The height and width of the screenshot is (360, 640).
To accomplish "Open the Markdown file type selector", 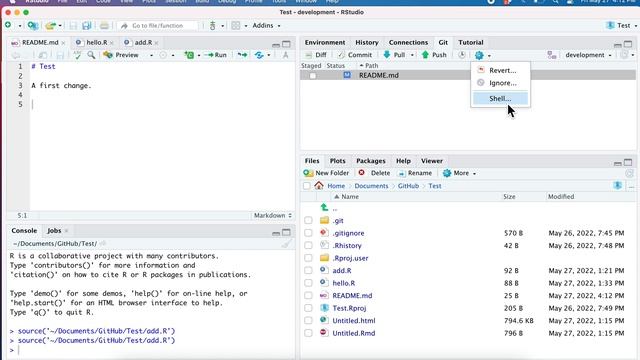I will pos(273,215).
